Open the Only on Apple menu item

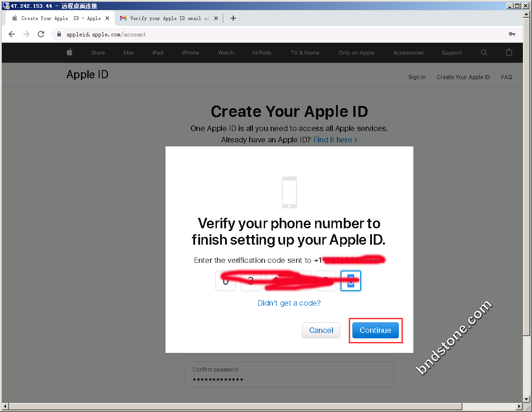tap(356, 53)
